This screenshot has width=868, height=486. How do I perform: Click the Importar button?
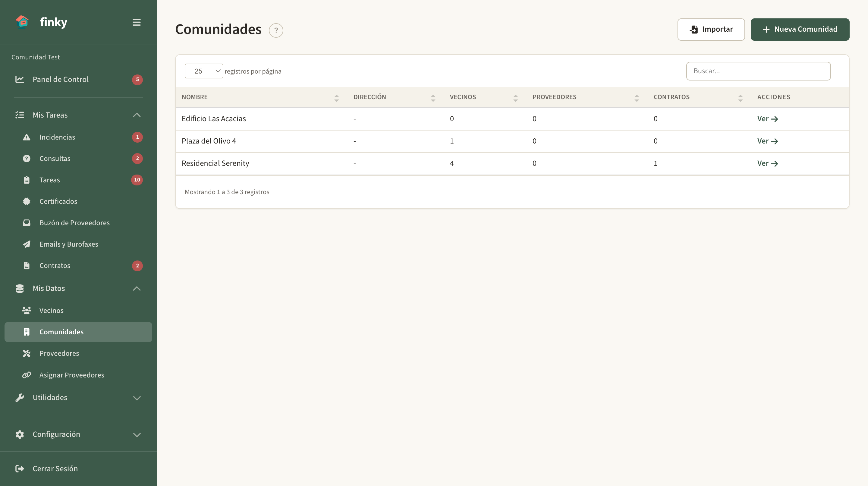tap(711, 30)
